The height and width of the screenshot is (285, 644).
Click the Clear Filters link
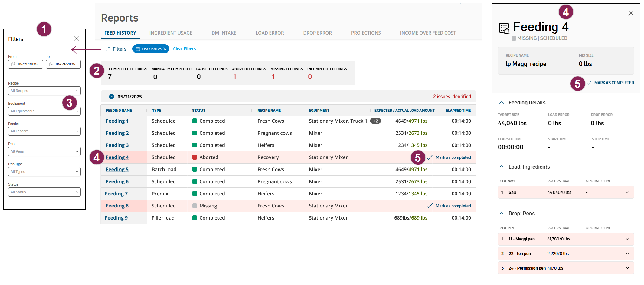tap(184, 49)
